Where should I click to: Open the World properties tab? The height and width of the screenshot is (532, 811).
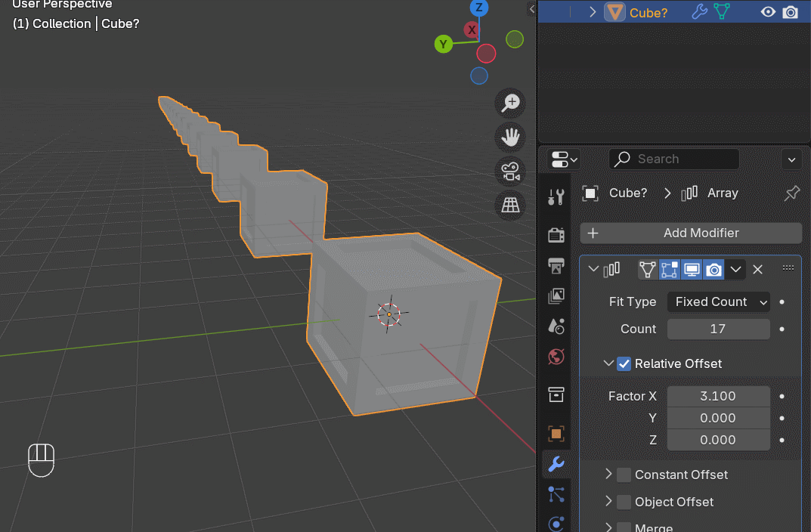556,356
